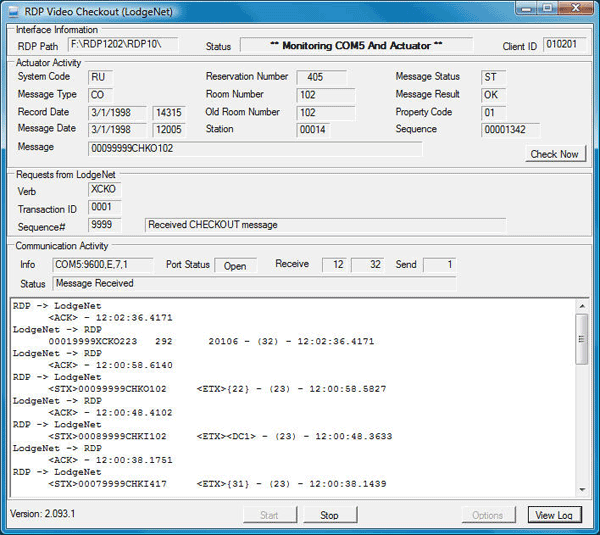Click the Client ID field 010201
600x535 pixels.
(564, 44)
